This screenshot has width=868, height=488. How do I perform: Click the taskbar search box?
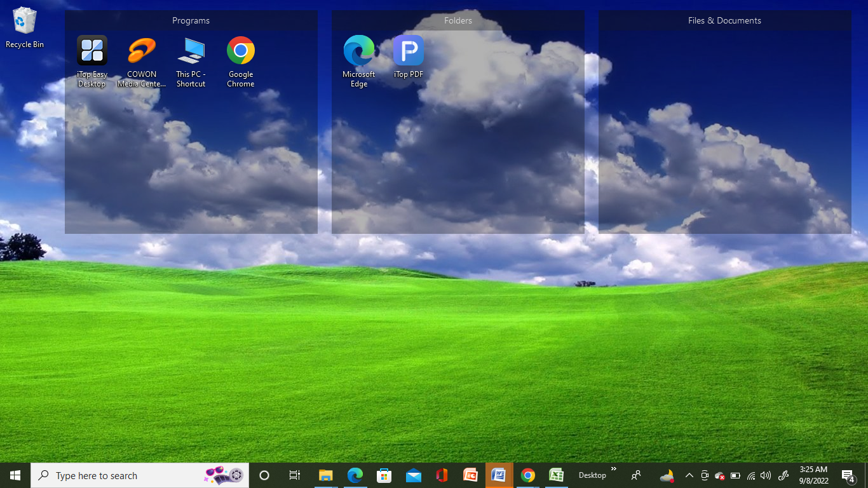point(140,475)
